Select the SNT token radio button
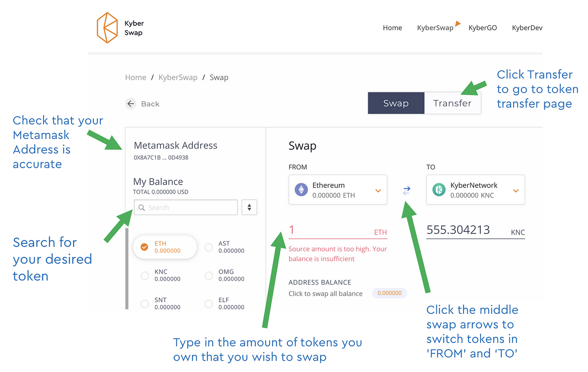Viewport: 588px width, 372px height. [144, 303]
